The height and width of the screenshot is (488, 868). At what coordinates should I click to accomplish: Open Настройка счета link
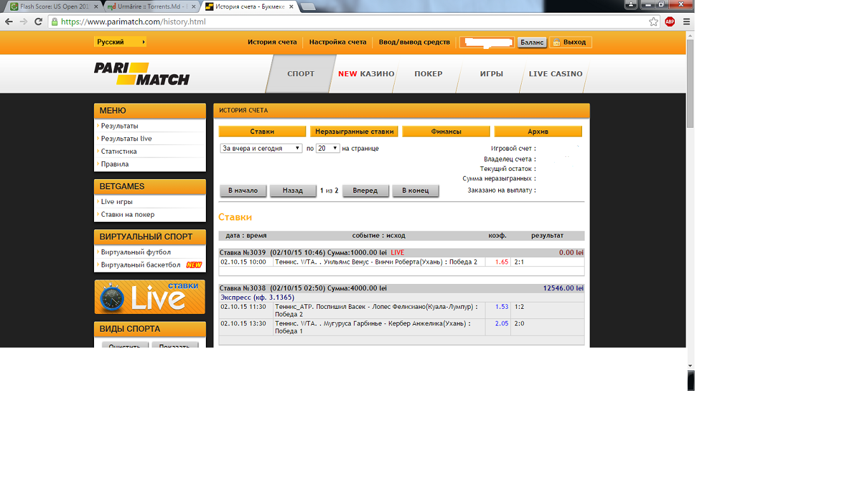(x=337, y=42)
